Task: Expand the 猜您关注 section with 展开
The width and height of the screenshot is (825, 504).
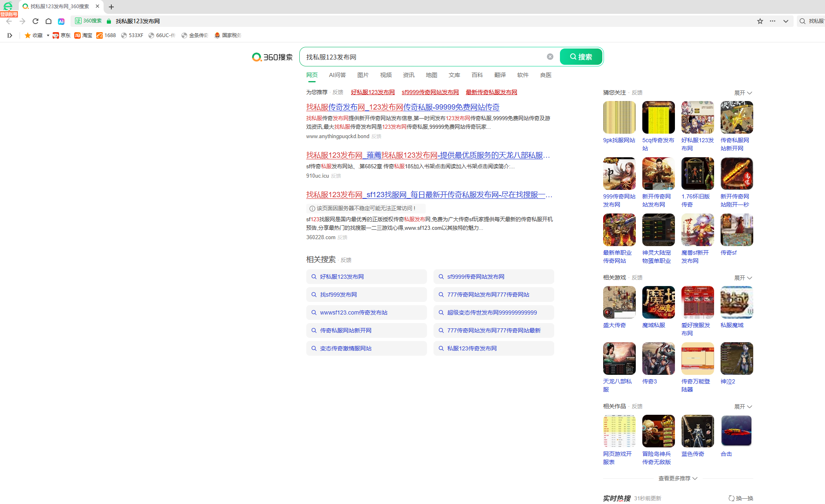Action: point(743,93)
